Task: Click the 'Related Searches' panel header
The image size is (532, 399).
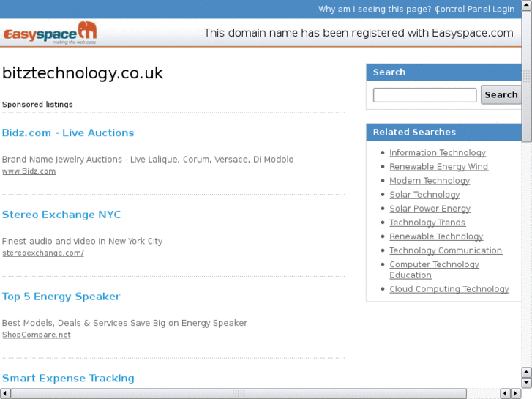Action: [443, 132]
